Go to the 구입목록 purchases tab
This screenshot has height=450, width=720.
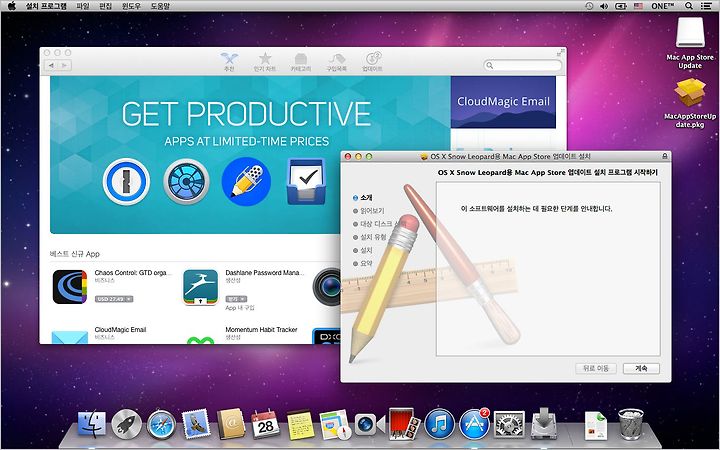pos(336,62)
